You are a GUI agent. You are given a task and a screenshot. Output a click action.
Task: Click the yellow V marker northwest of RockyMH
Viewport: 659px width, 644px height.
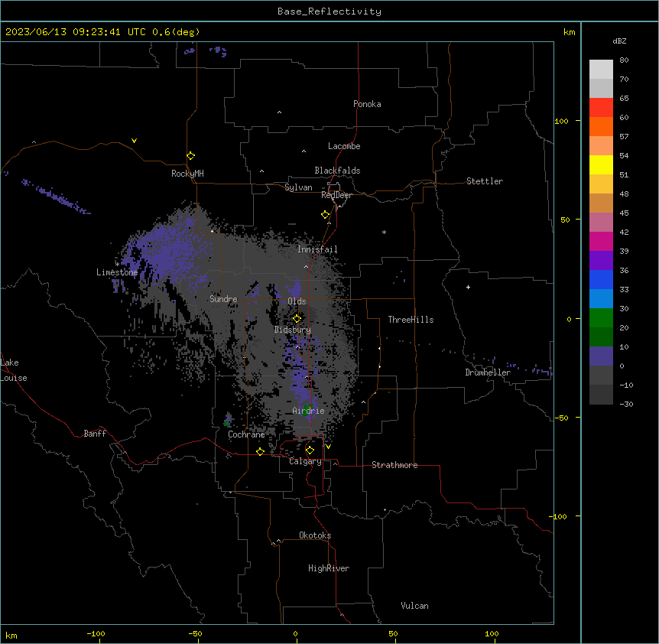click(x=134, y=141)
